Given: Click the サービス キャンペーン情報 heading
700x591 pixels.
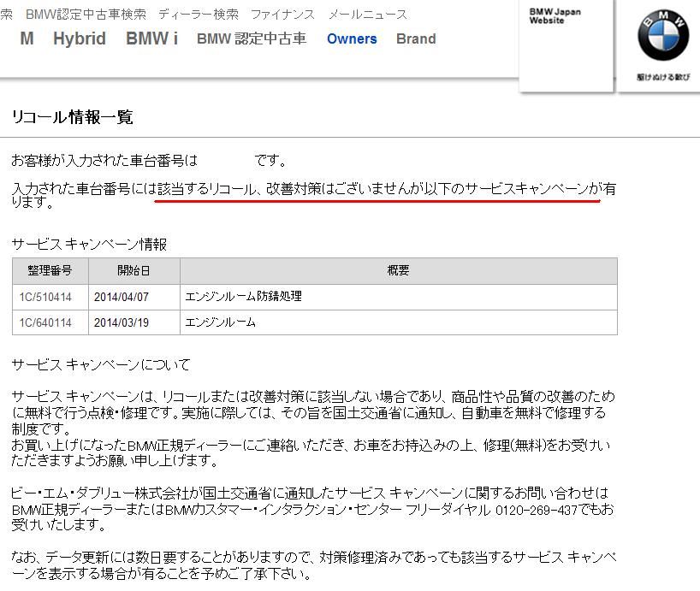Looking at the screenshot, I should [89, 245].
